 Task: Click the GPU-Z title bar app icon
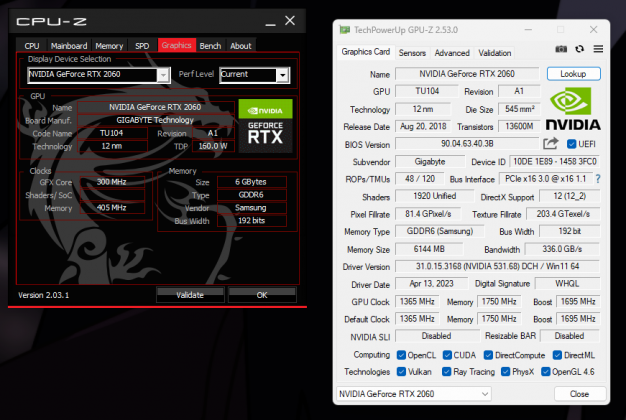tap(346, 31)
